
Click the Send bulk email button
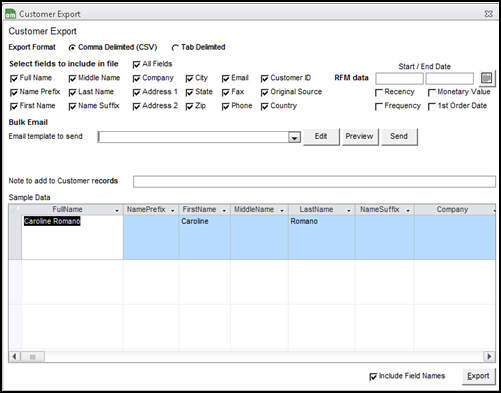tap(399, 137)
